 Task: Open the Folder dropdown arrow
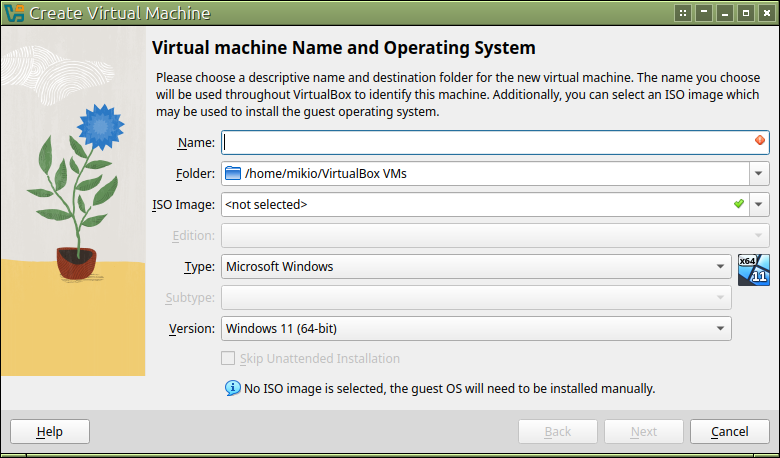[x=758, y=173]
